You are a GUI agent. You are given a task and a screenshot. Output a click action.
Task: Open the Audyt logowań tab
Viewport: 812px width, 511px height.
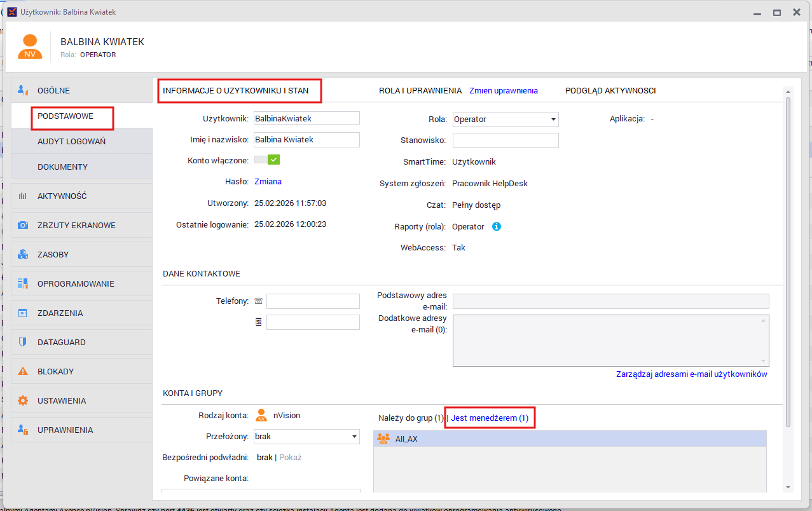(71, 141)
